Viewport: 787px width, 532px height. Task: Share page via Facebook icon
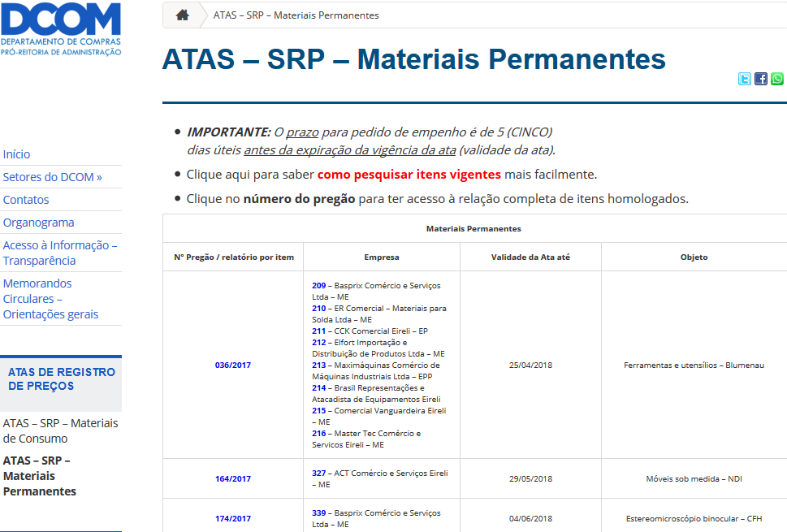[x=761, y=79]
